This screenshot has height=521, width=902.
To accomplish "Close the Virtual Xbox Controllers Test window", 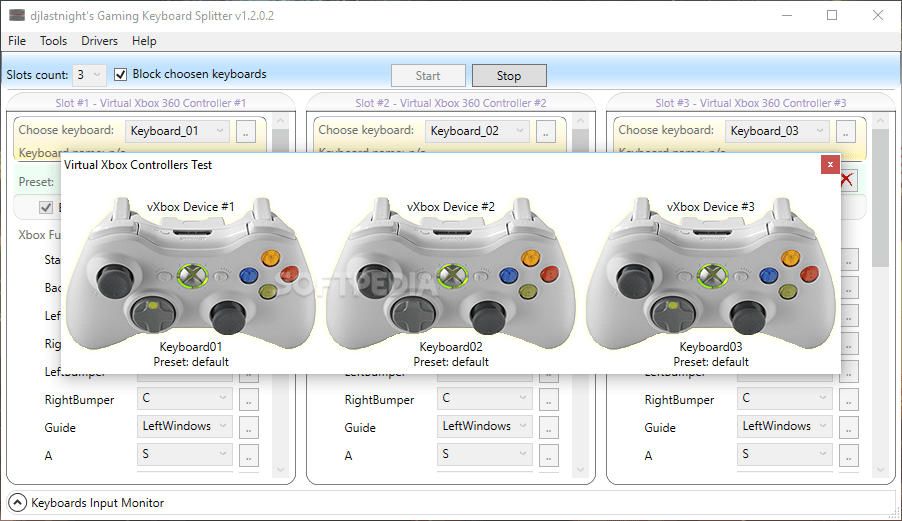I will (830, 164).
